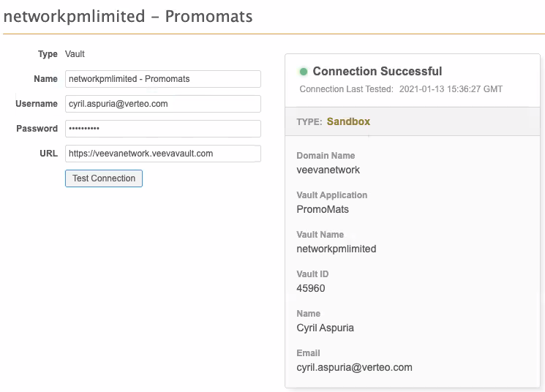Select the Vault Application value PromoMats
Viewport: 545px width, 392px height.
click(323, 209)
